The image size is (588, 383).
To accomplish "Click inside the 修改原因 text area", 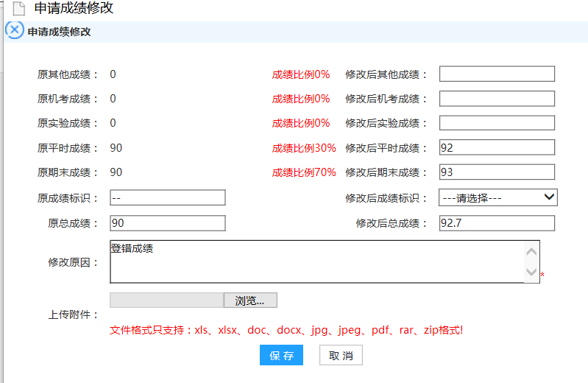I will click(316, 261).
